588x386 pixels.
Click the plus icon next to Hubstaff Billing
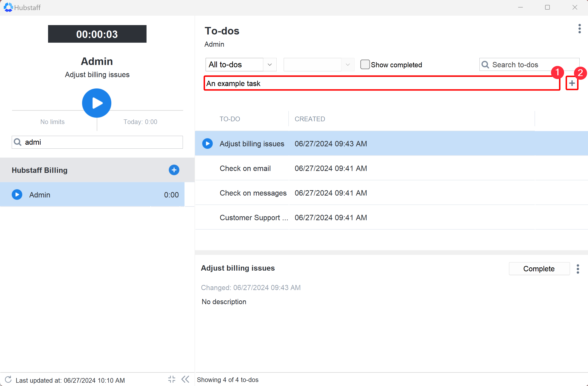(174, 170)
